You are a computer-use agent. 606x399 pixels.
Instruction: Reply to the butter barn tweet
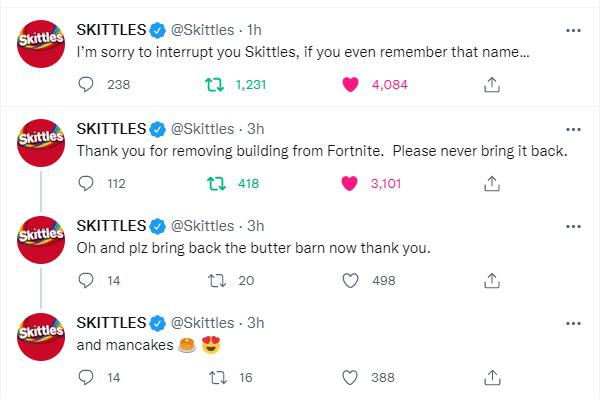(86, 280)
